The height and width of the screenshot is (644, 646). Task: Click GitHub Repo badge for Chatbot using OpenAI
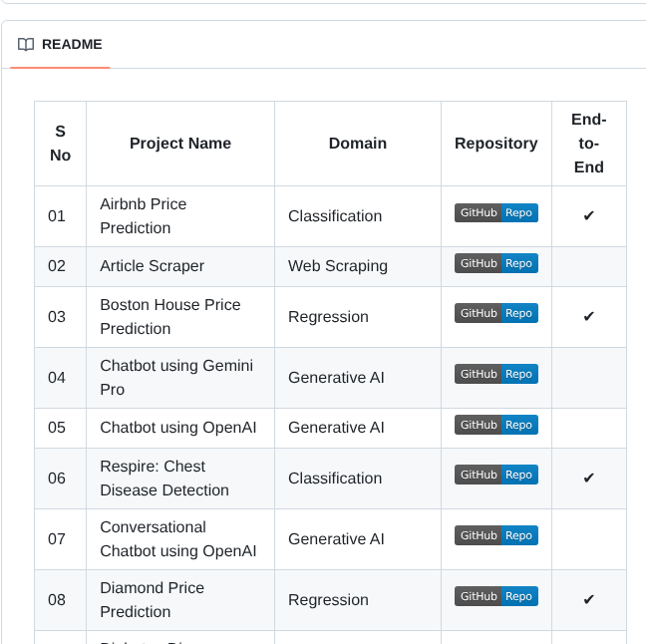[496, 425]
